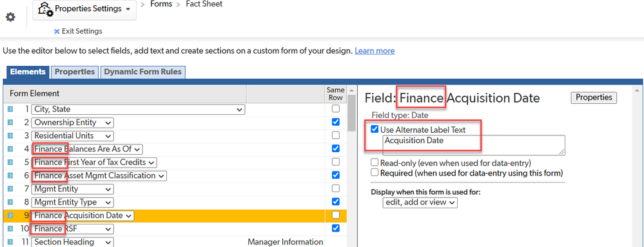Click the Properties Settings house icon
Screen dimensions: 644x247
pyautogui.click(x=45, y=10)
